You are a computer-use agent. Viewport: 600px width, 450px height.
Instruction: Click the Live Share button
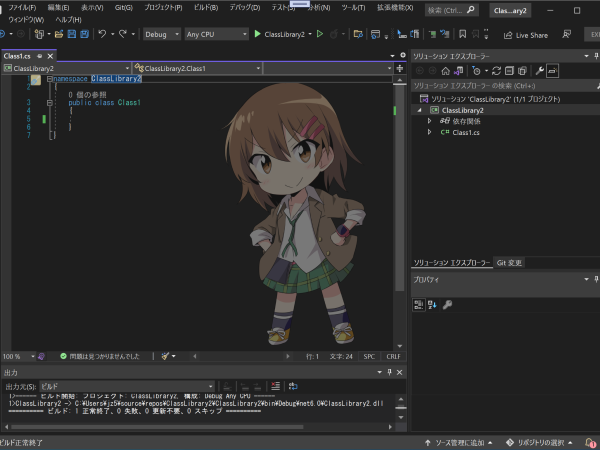pos(526,35)
